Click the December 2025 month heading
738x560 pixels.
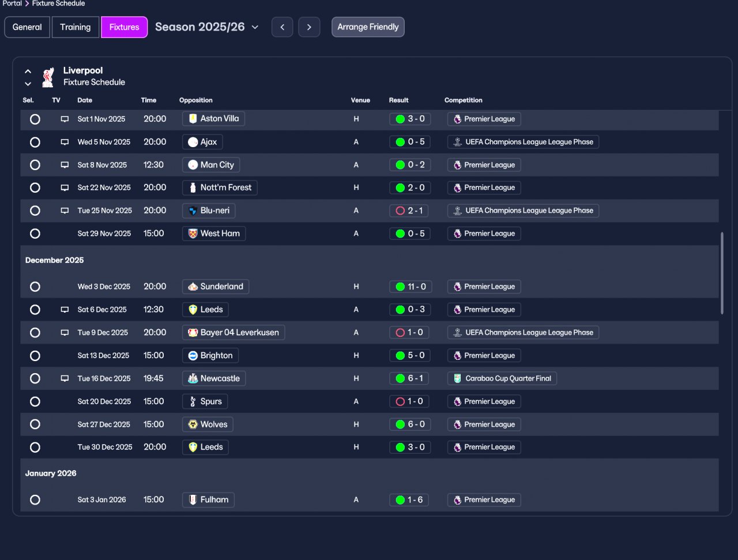[x=55, y=260]
